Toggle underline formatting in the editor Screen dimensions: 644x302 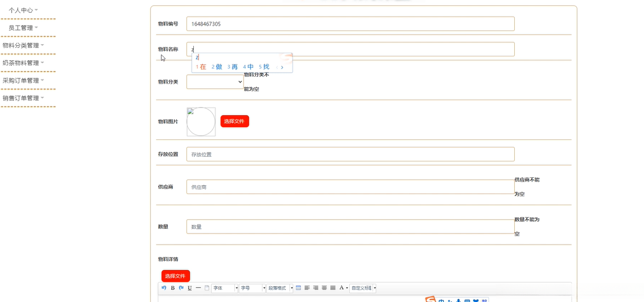[190, 288]
